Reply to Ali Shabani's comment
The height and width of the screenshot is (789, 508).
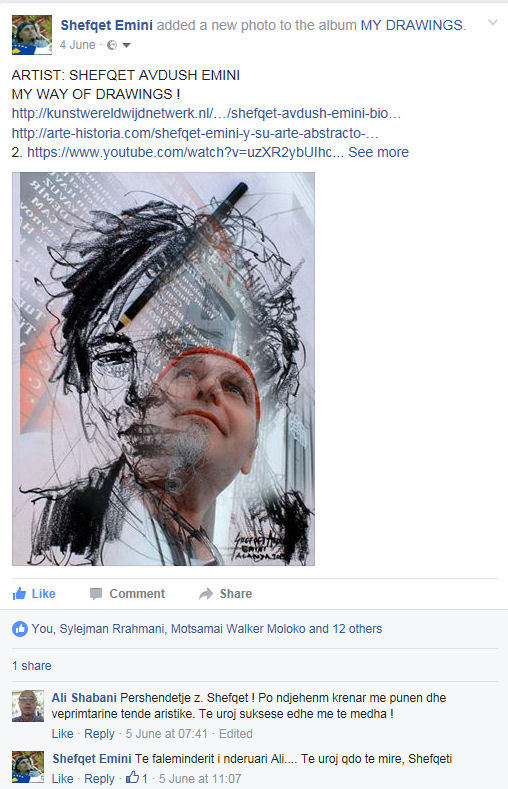[x=99, y=734]
